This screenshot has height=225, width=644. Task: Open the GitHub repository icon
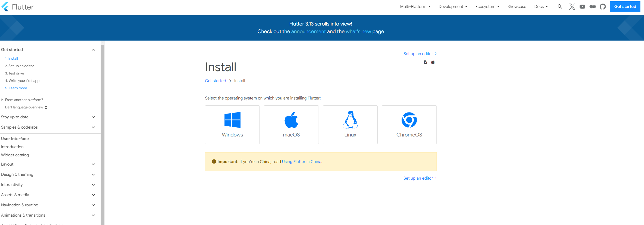[x=602, y=7]
